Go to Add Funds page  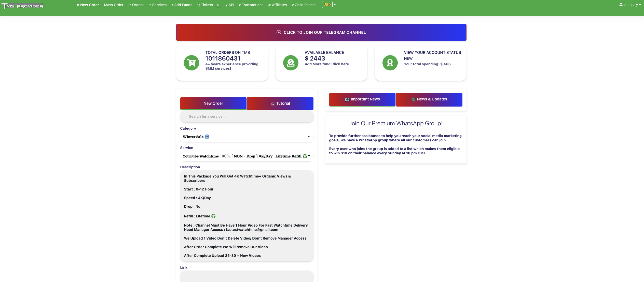182,5
